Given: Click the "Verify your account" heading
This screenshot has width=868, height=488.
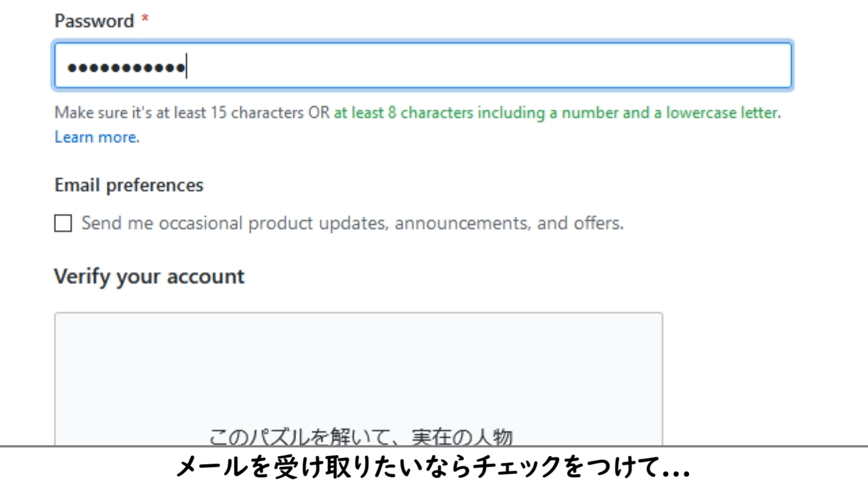Looking at the screenshot, I should point(149,277).
